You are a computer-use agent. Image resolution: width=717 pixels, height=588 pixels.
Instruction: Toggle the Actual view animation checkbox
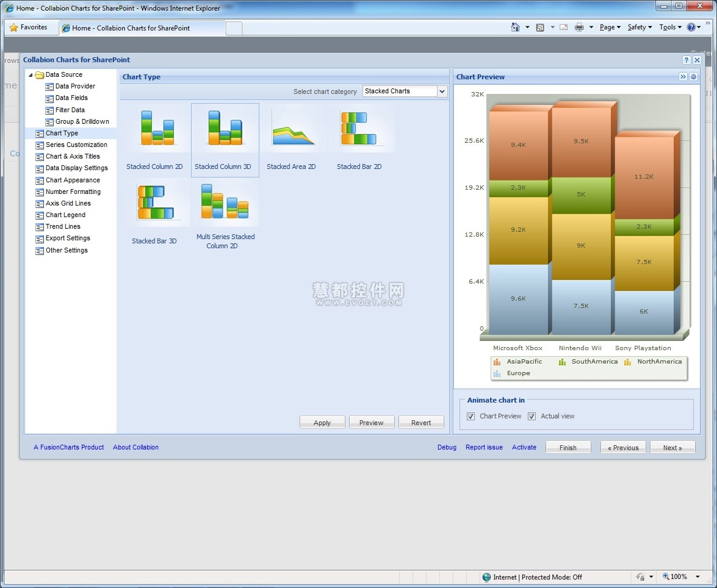pyautogui.click(x=532, y=416)
